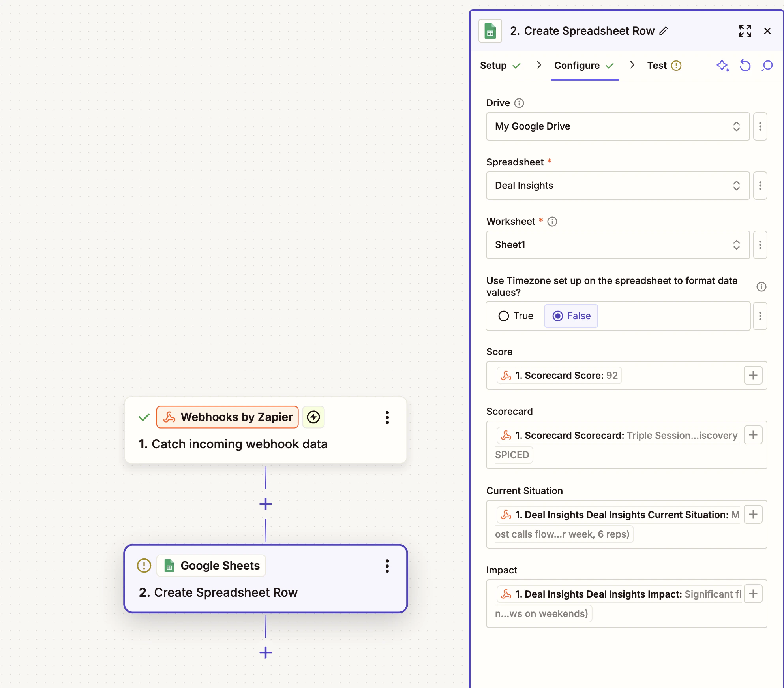Viewport: 784px width, 688px height.
Task: Select the Create Spreadsheet Row step title on canvas
Action: tap(218, 593)
